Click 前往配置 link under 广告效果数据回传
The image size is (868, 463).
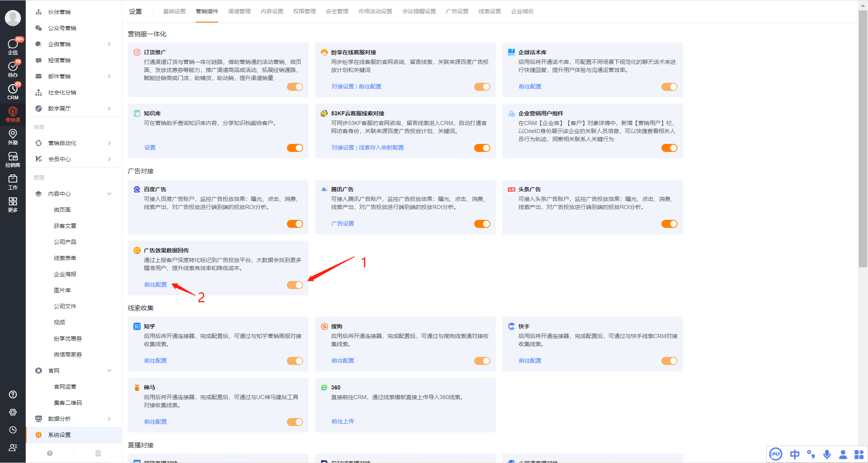pyautogui.click(x=155, y=285)
